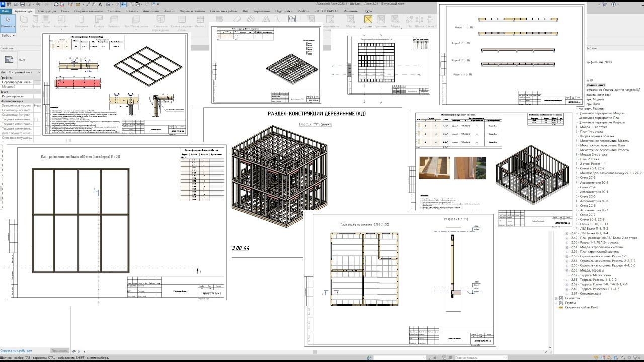The height and width of the screenshot is (362, 644).
Task: Open the Вид ribbon tab
Action: [246, 11]
